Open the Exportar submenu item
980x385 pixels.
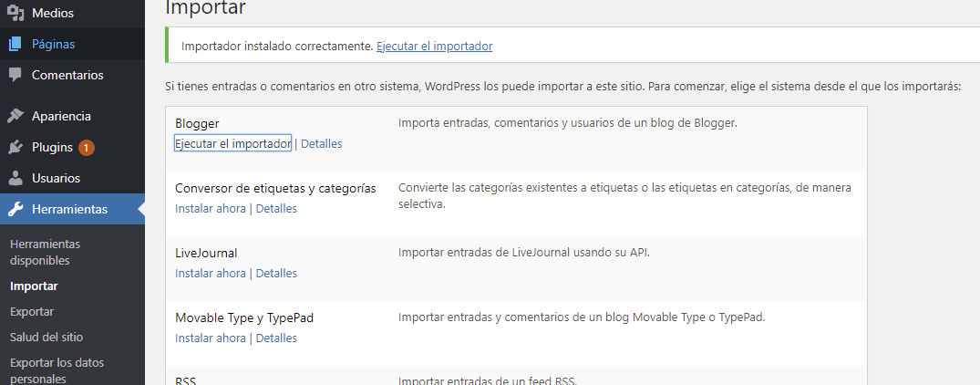[32, 311]
